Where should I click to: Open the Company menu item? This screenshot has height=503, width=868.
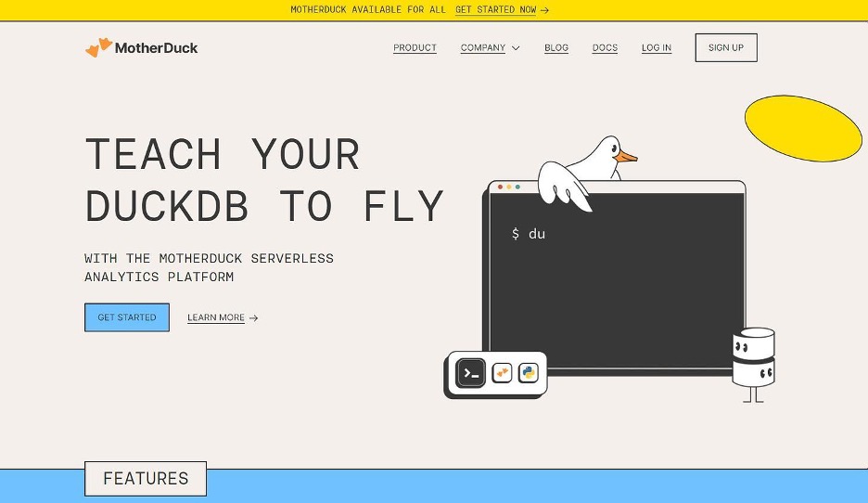click(483, 47)
